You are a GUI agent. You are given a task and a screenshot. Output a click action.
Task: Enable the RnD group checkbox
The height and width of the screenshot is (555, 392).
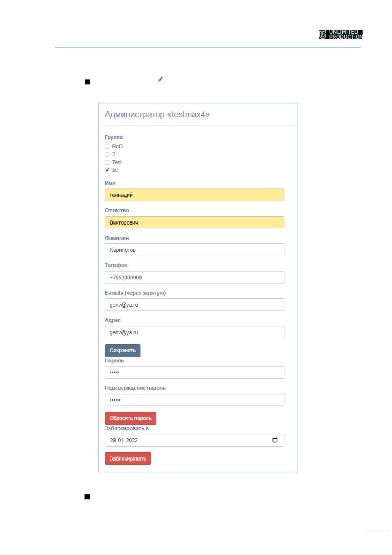[107, 147]
